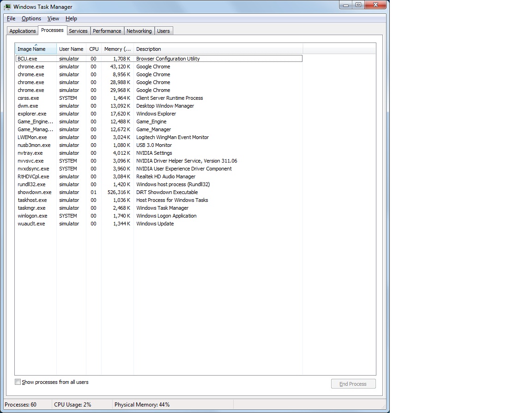The height and width of the screenshot is (413, 532).
Task: Select the nvtray.exe process
Action: 159,153
